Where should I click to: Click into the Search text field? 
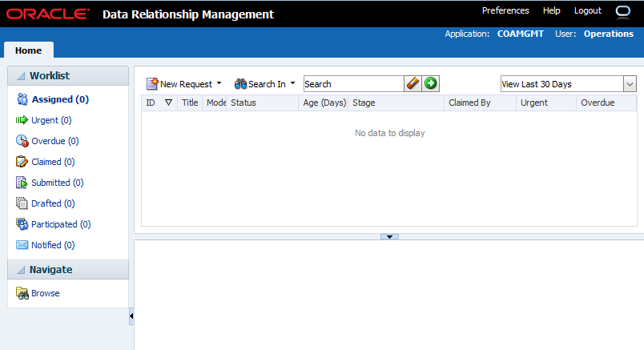coord(353,84)
